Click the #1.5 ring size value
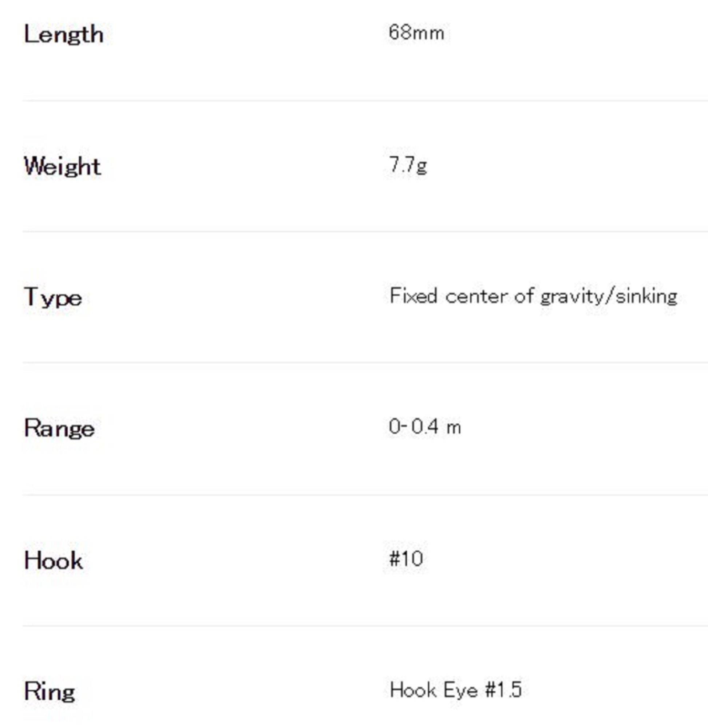Image resolution: width=708 pixels, height=728 pixels. [503, 690]
